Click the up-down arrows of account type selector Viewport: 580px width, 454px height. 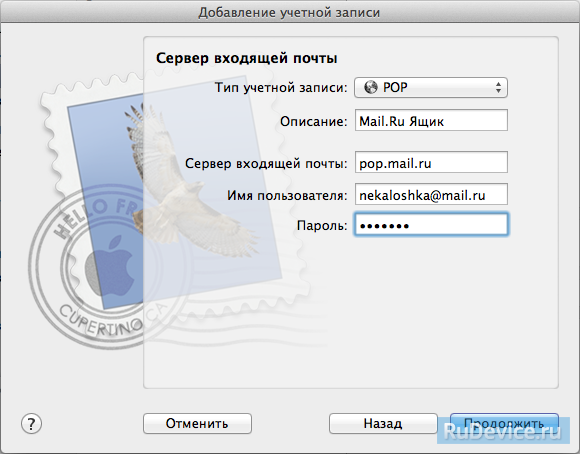tap(498, 88)
